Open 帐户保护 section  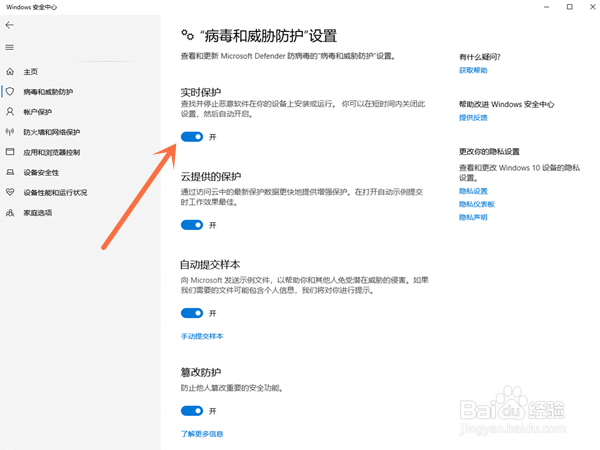tap(37, 112)
